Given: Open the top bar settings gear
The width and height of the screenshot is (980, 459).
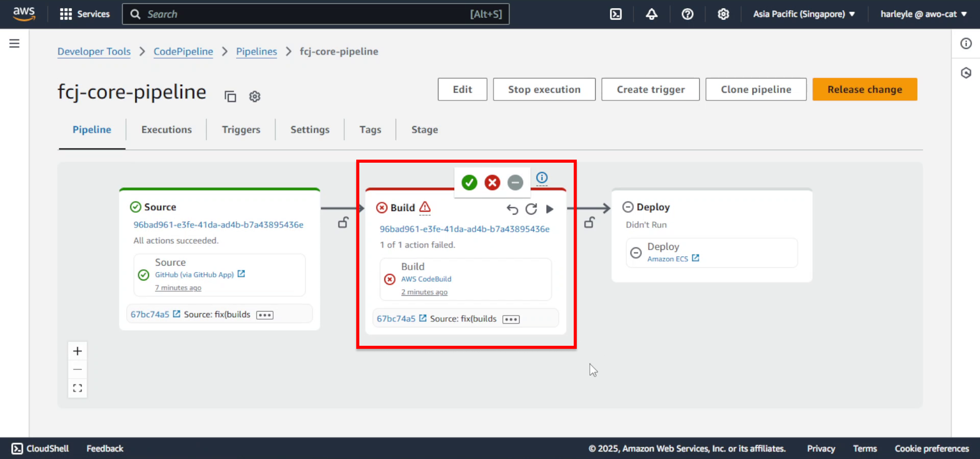Looking at the screenshot, I should click(x=723, y=14).
